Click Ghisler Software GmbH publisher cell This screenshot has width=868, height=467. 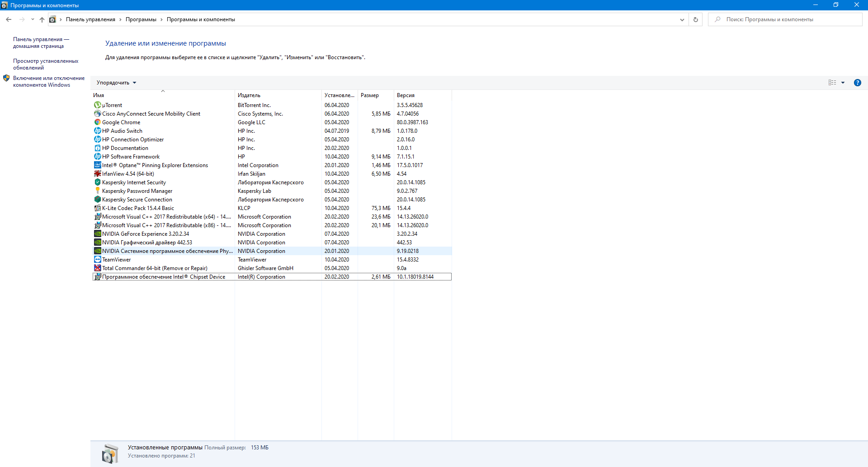pos(266,268)
